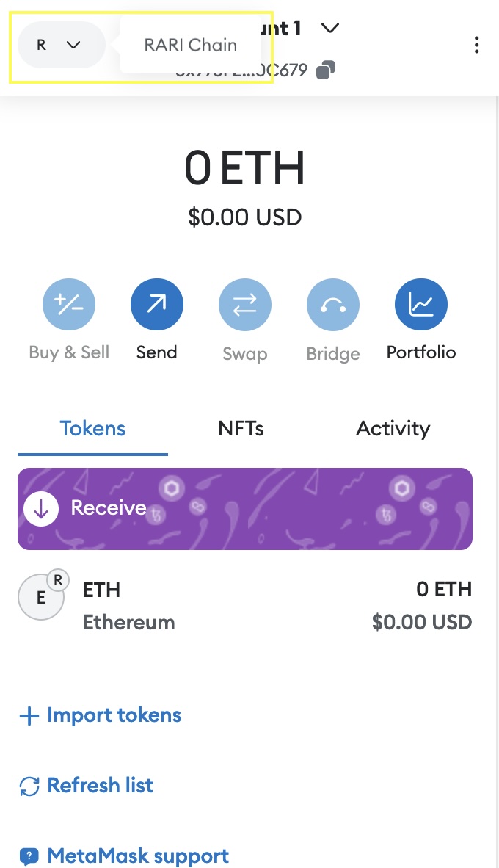Open the Portfolio chart icon
Viewport: 499px width, 868px height.
(421, 304)
